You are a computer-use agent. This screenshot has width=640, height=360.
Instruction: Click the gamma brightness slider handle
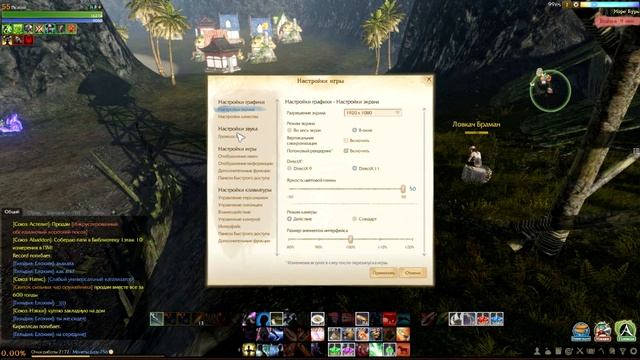(403, 189)
